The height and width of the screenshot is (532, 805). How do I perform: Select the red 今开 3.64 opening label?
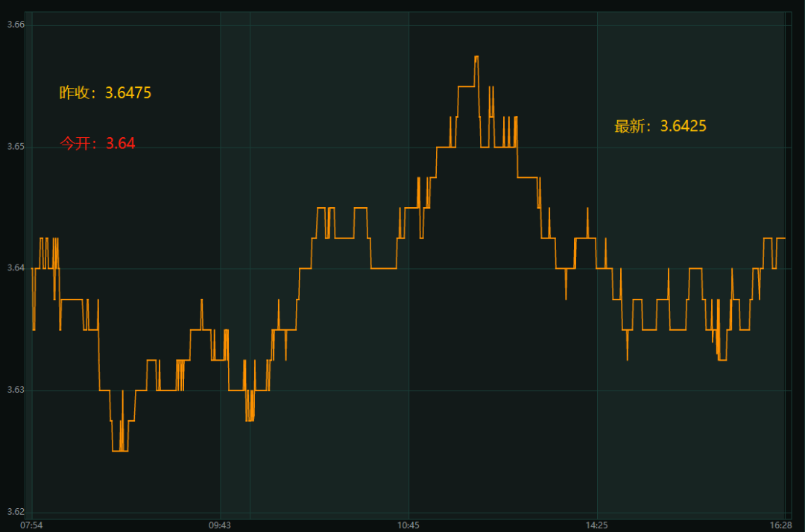[97, 143]
